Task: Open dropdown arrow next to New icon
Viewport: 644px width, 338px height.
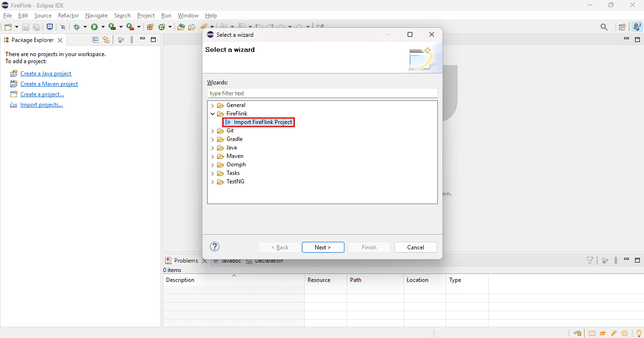Action: pos(17,27)
